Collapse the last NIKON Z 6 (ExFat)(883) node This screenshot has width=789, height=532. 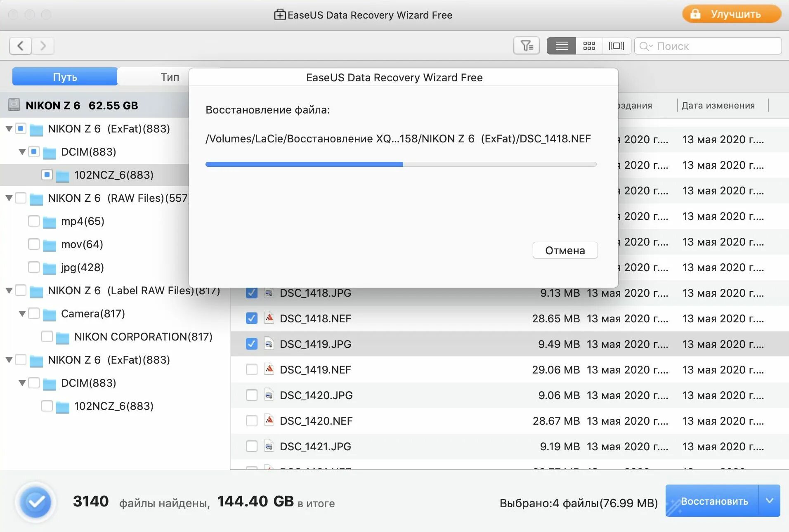coord(9,360)
